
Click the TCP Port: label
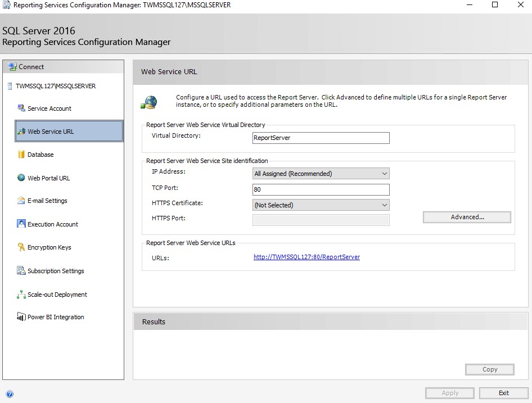(x=165, y=188)
